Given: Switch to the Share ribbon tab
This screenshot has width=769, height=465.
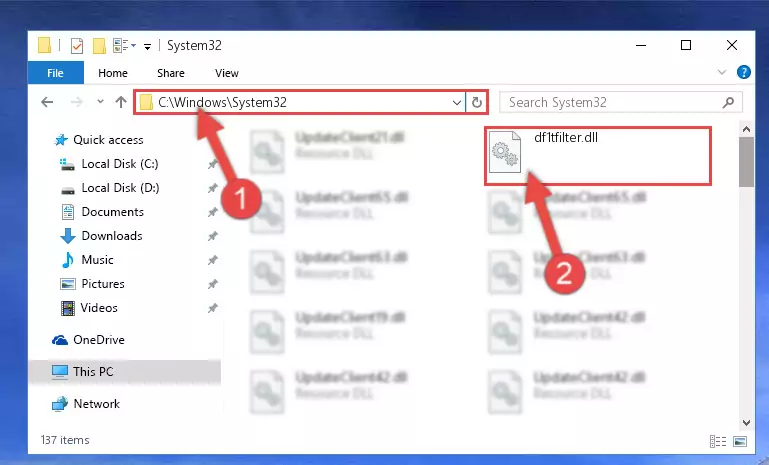Looking at the screenshot, I should (x=171, y=73).
